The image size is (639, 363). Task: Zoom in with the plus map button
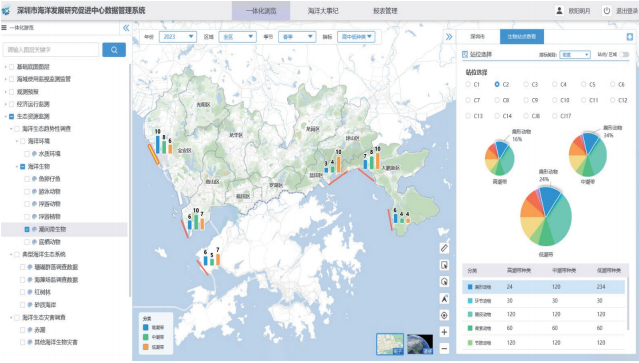pyautogui.click(x=444, y=332)
